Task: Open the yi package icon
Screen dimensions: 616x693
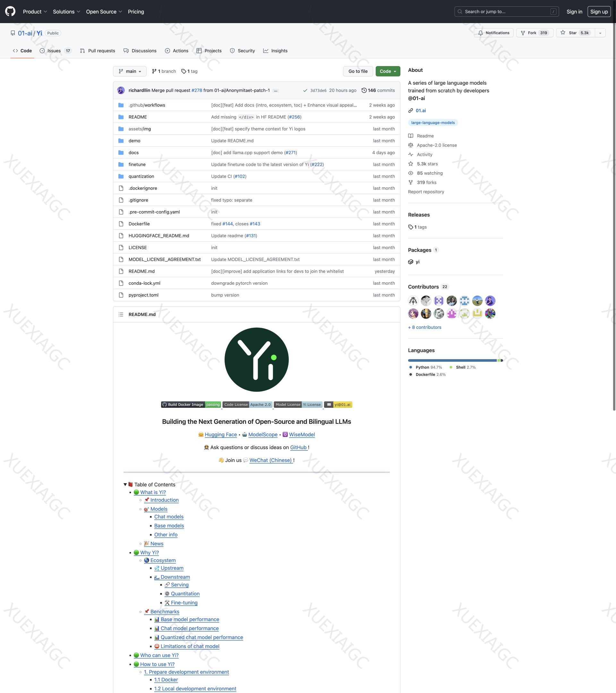Action: (x=411, y=262)
